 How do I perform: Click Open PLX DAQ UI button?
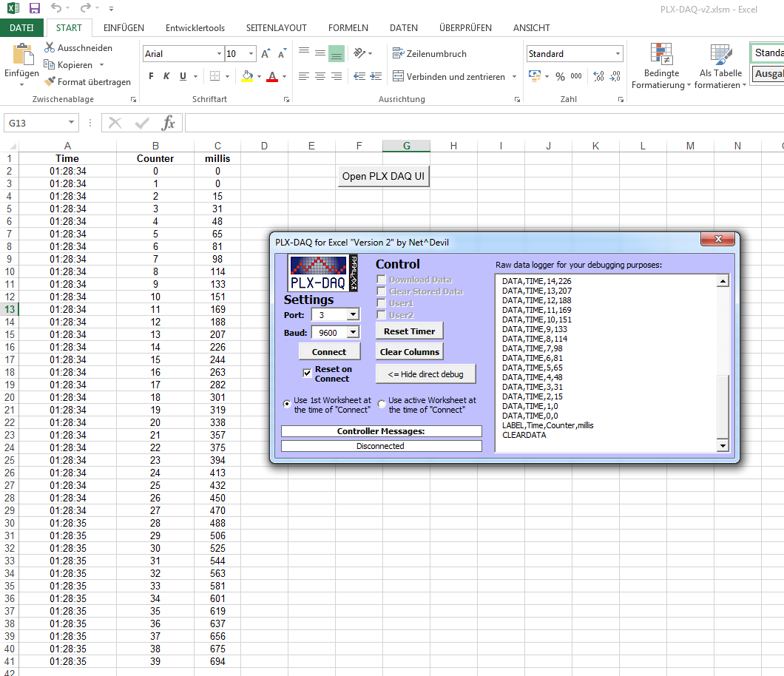pyautogui.click(x=384, y=176)
